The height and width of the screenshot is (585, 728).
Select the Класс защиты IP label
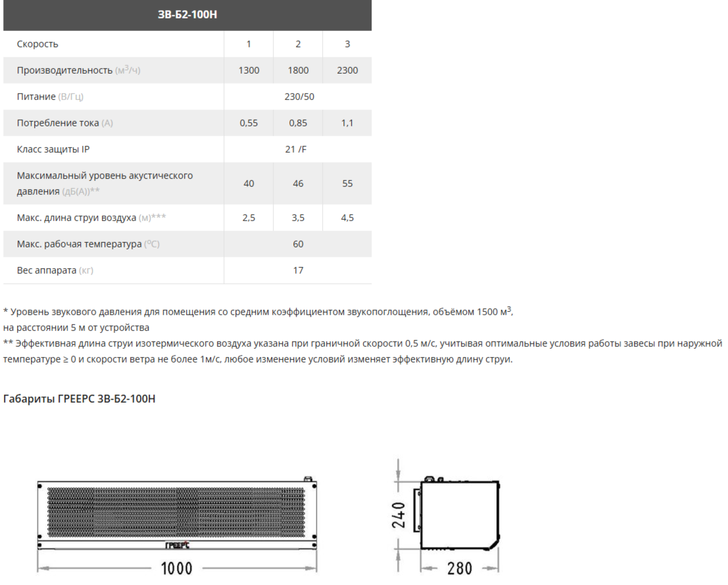(53, 149)
